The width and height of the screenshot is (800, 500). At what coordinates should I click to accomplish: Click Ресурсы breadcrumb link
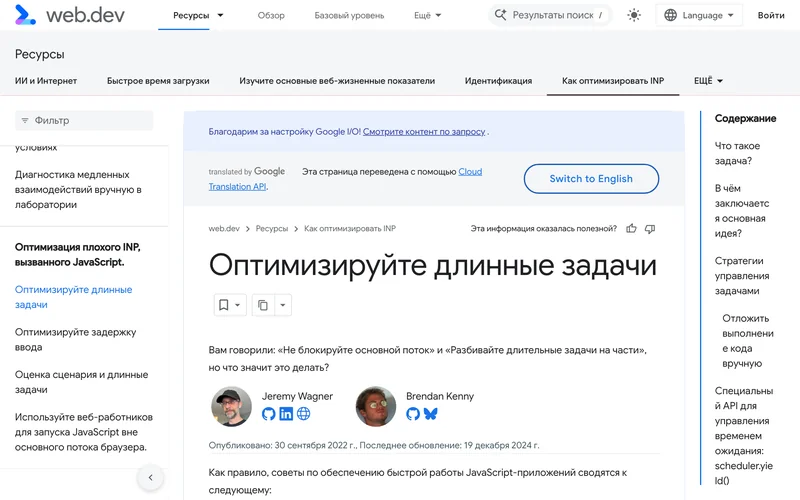[x=271, y=229]
